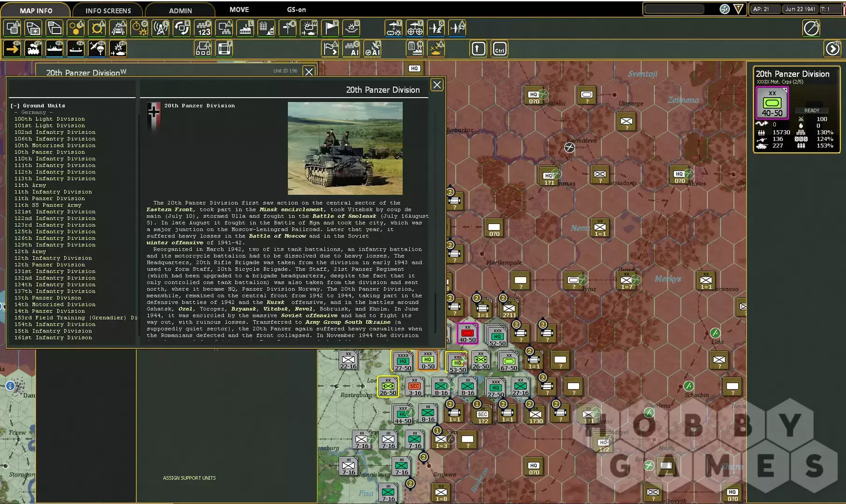Select naval transport mode ship icon
This screenshot has height=504, width=846.
point(55,49)
